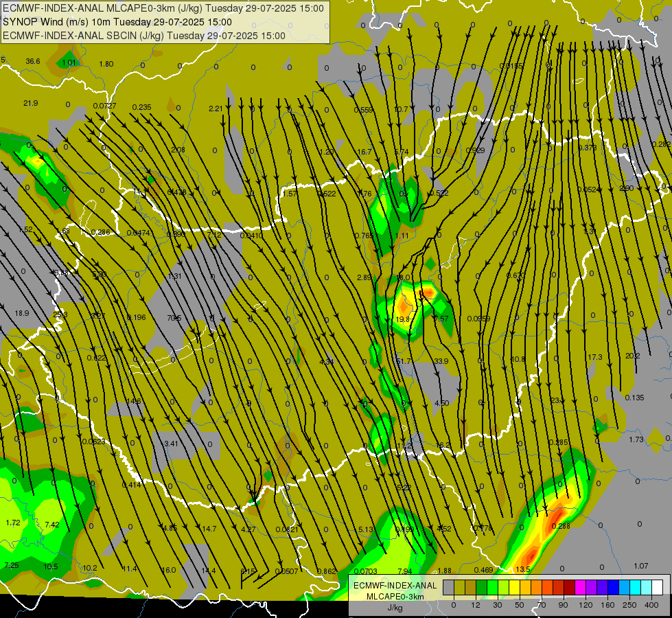Click the map value 11.4
This screenshot has width=672, height=618.
130,569
